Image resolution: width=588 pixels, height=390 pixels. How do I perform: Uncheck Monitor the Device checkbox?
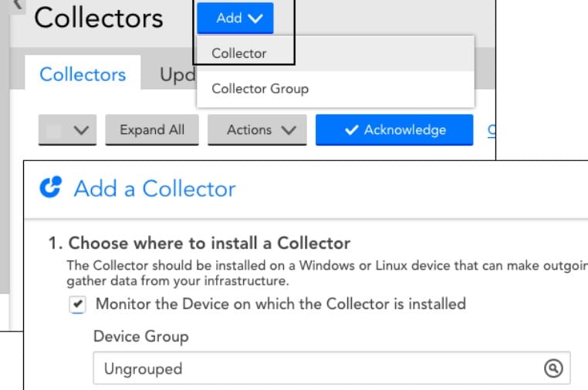pos(77,304)
